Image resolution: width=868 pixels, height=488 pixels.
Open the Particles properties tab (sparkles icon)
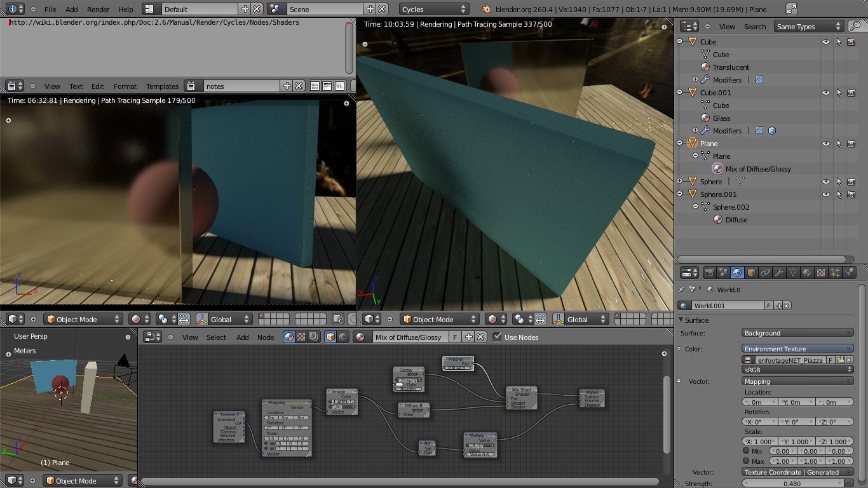click(x=835, y=273)
